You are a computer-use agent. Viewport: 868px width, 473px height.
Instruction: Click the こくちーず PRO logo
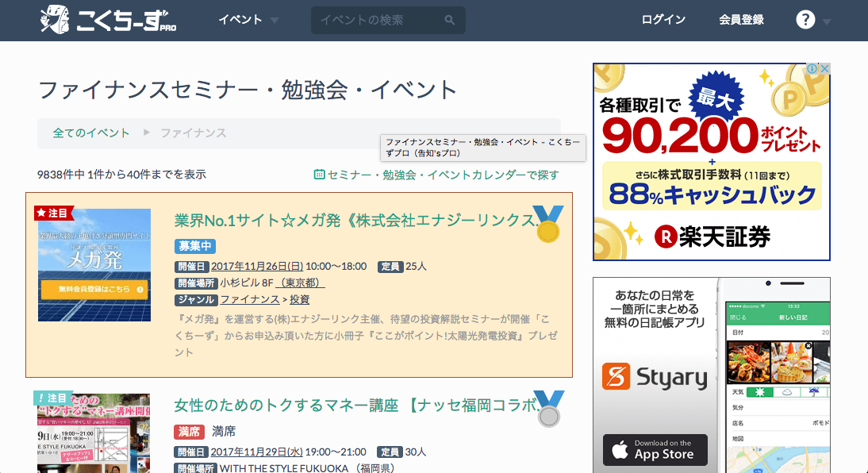pos(108,20)
